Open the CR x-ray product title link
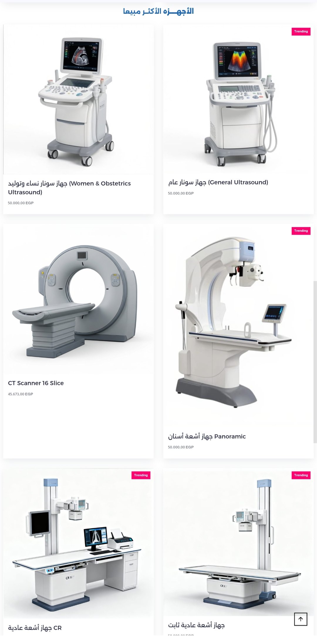The height and width of the screenshot is (644, 317). click(x=35, y=628)
